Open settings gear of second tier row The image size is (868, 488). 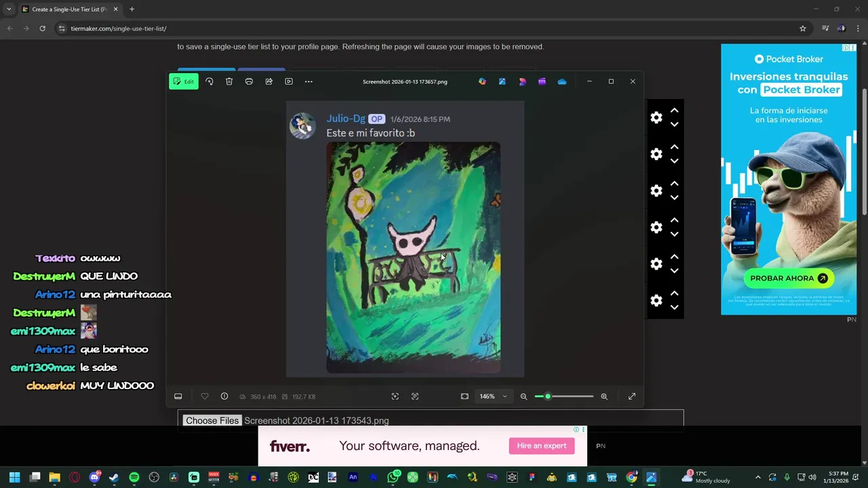pos(656,154)
